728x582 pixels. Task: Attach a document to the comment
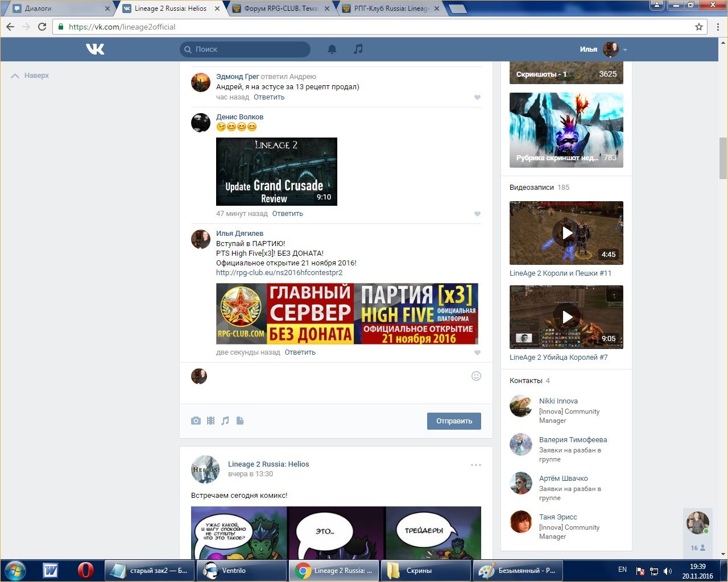(240, 421)
